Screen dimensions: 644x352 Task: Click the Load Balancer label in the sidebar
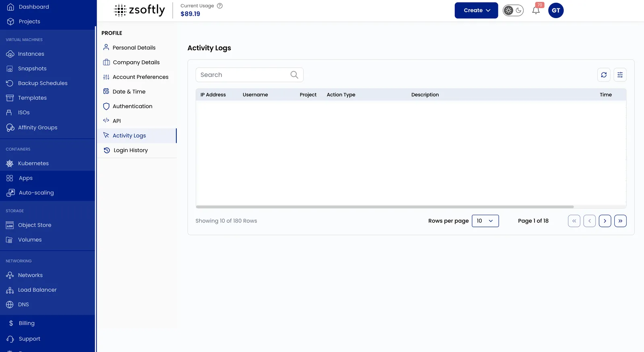pos(37,290)
